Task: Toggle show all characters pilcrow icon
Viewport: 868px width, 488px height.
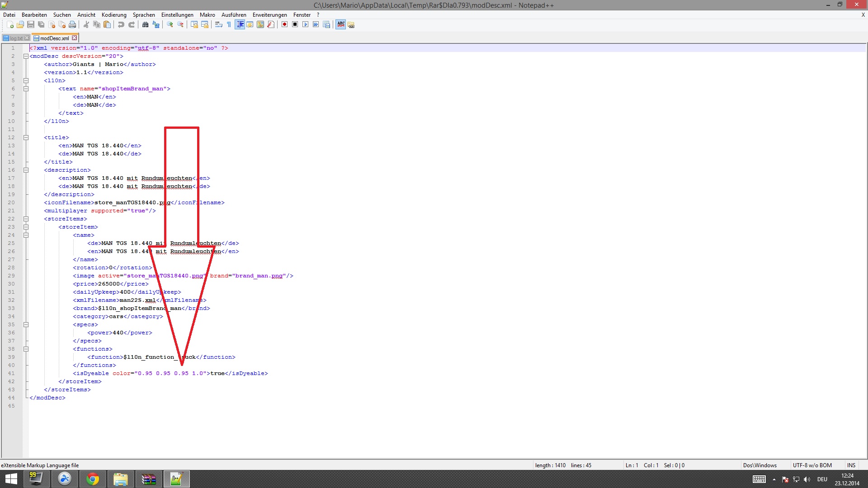Action: coord(229,24)
